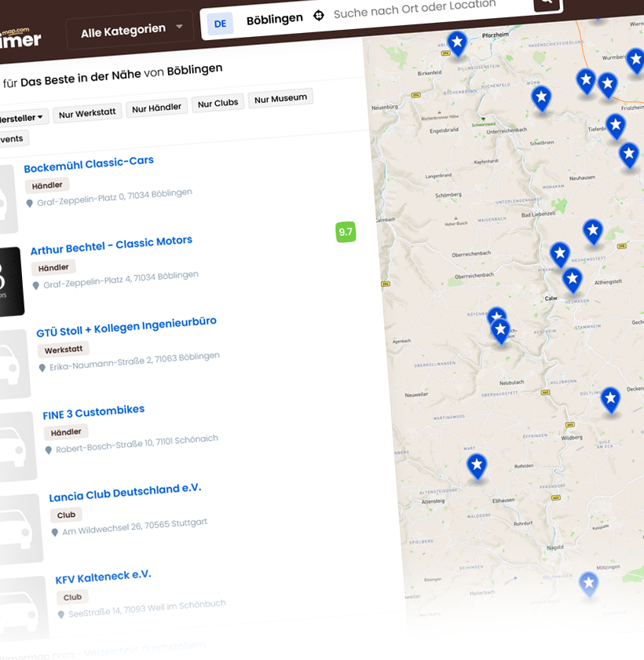Click the 9.7 rating badge
This screenshot has height=660, width=644.
(x=346, y=232)
